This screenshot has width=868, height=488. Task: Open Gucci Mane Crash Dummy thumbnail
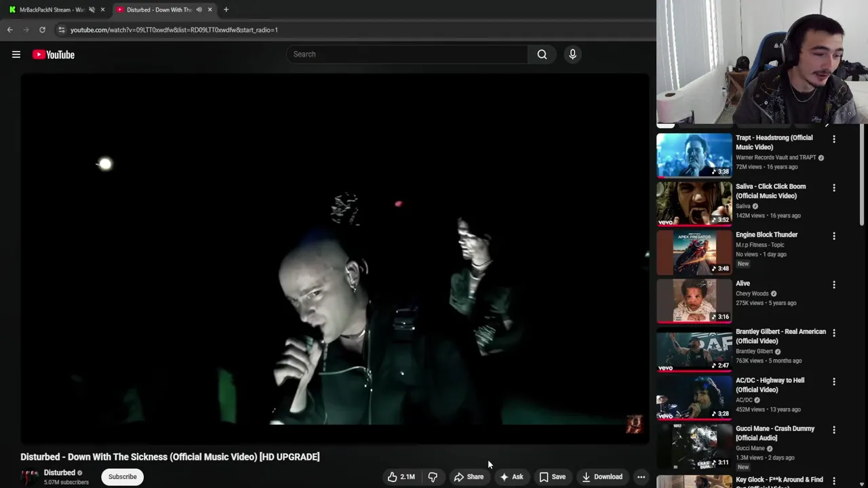click(x=694, y=446)
